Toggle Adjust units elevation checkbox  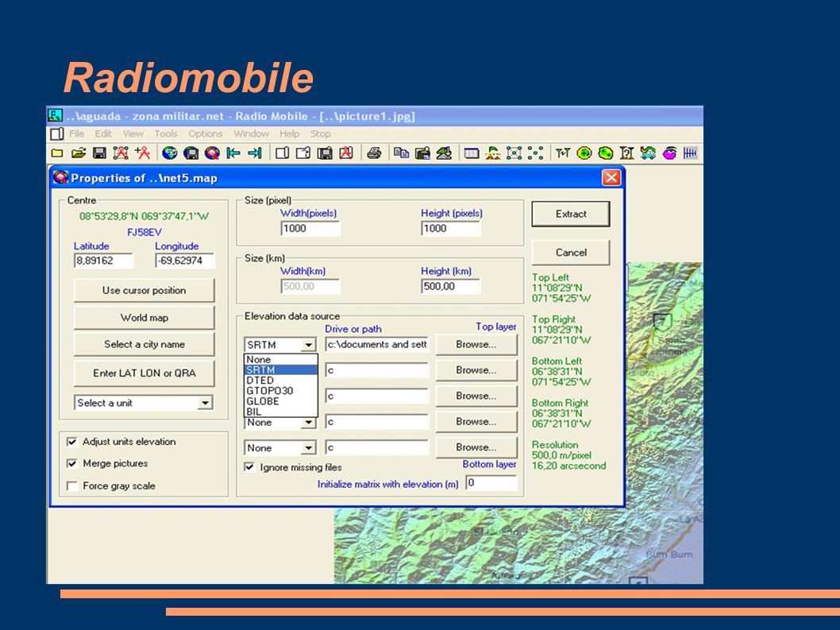point(71,442)
